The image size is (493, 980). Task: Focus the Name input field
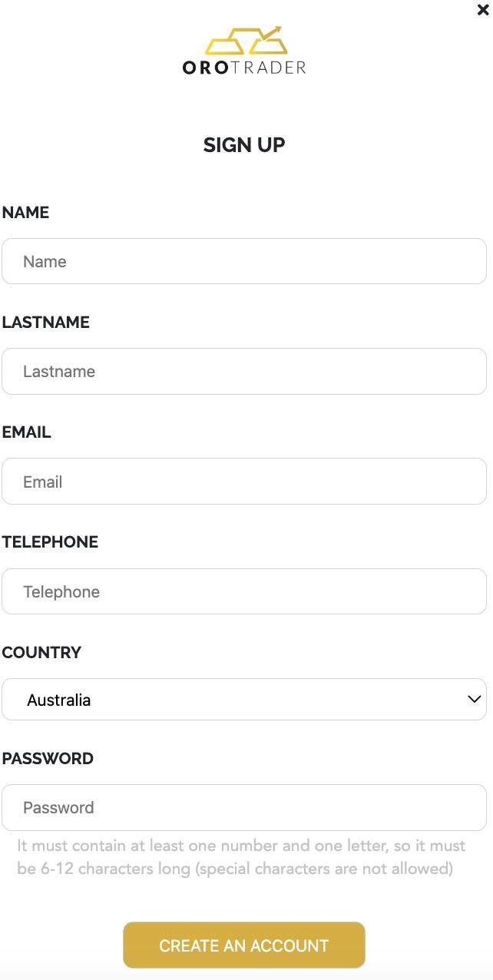[244, 261]
